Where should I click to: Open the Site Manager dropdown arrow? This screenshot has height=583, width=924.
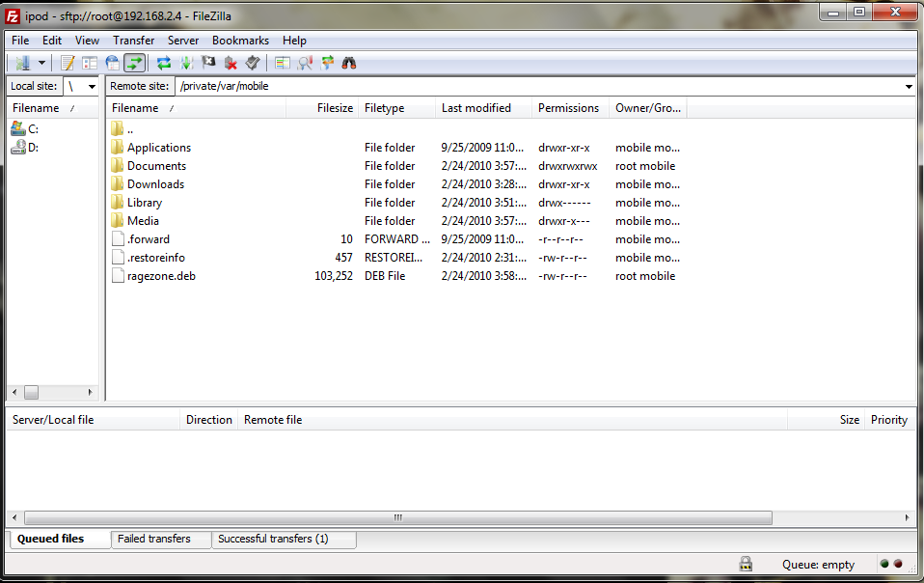coord(41,63)
